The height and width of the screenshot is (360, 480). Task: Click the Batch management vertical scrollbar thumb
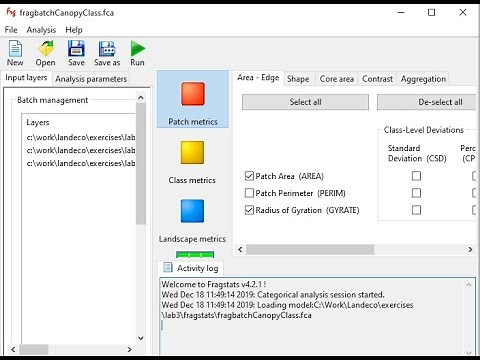point(141,164)
